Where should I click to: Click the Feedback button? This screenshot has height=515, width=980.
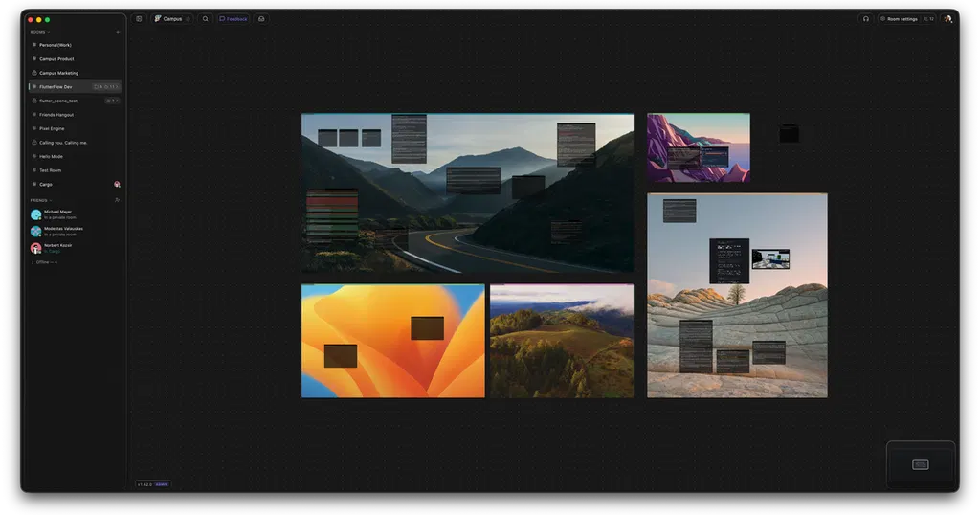(x=234, y=19)
